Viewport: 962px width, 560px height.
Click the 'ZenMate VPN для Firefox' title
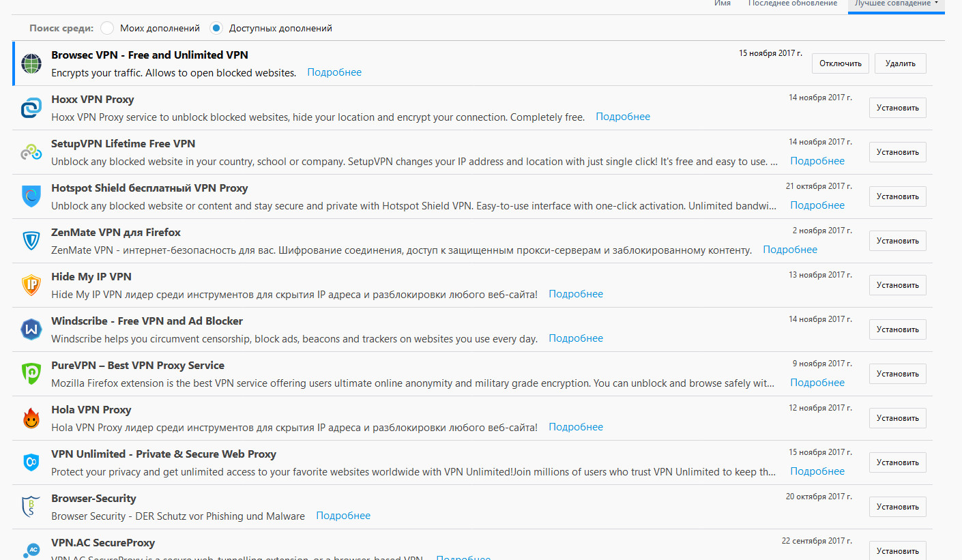pyautogui.click(x=116, y=232)
